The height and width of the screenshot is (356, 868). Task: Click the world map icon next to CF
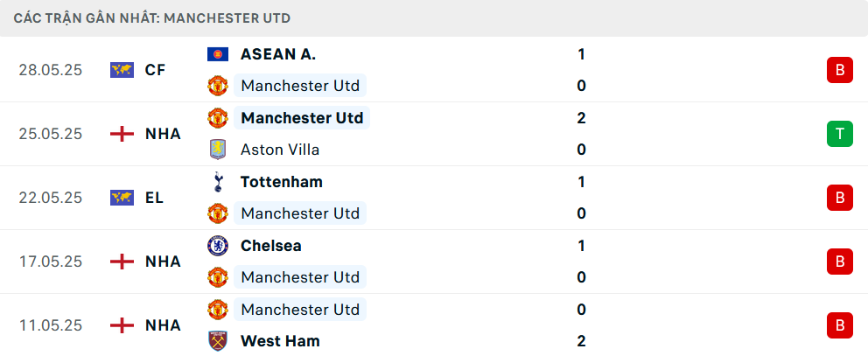coord(122,70)
